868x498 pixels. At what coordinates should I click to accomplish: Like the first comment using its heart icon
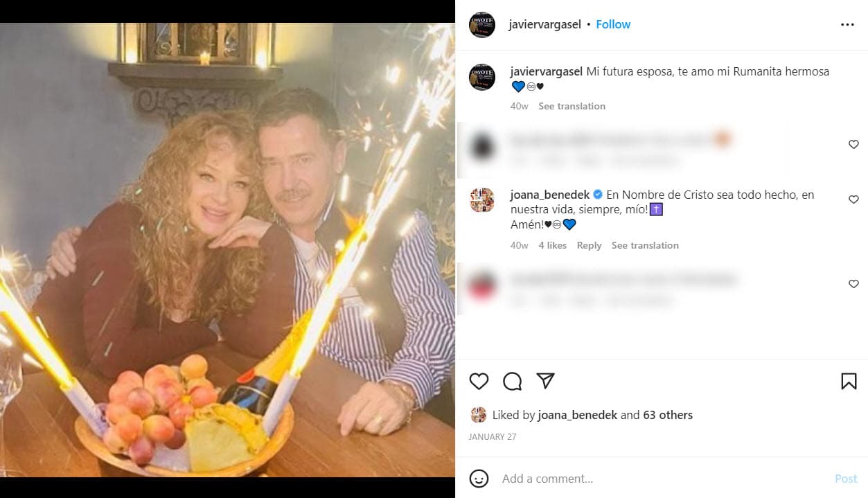(853, 144)
